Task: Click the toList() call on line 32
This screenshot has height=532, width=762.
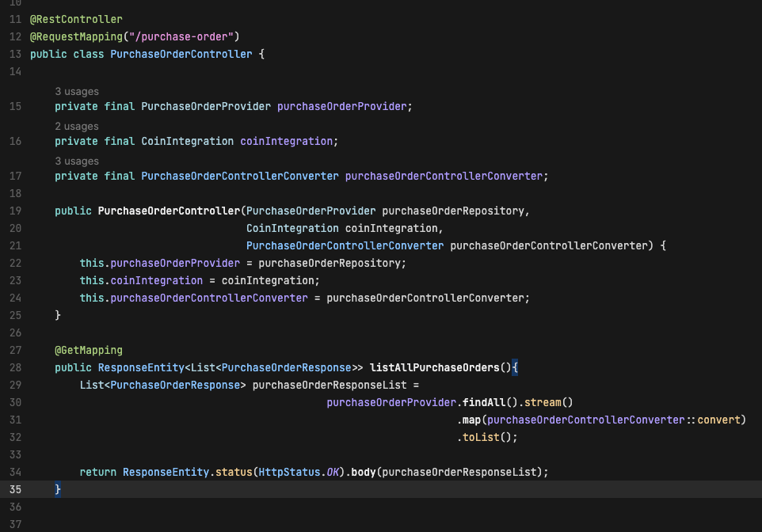Action: tap(487, 438)
